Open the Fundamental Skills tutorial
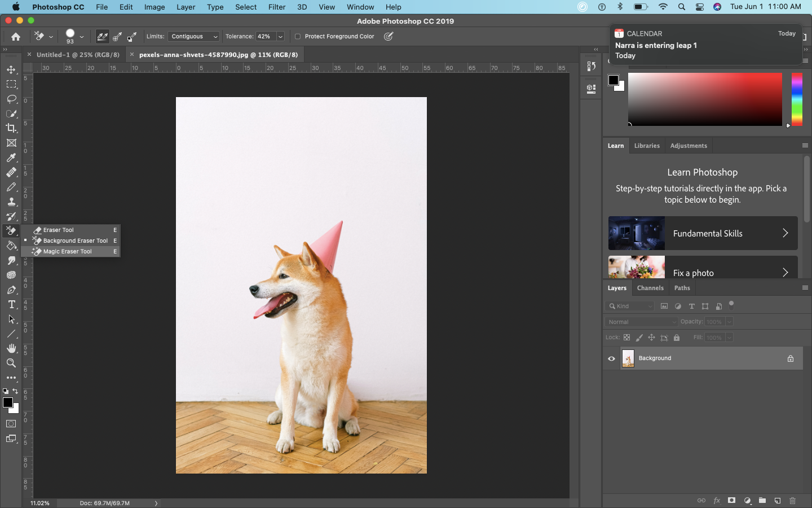Screen dimensions: 812x508 [x=701, y=233]
